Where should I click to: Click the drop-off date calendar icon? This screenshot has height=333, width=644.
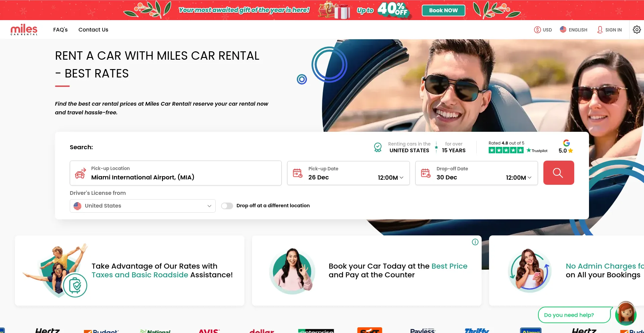click(426, 173)
